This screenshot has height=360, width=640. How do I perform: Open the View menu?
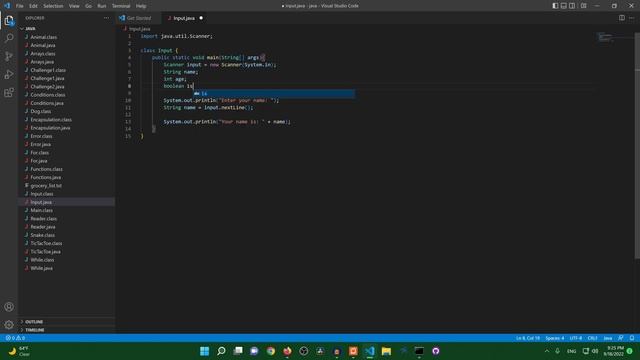[74, 6]
